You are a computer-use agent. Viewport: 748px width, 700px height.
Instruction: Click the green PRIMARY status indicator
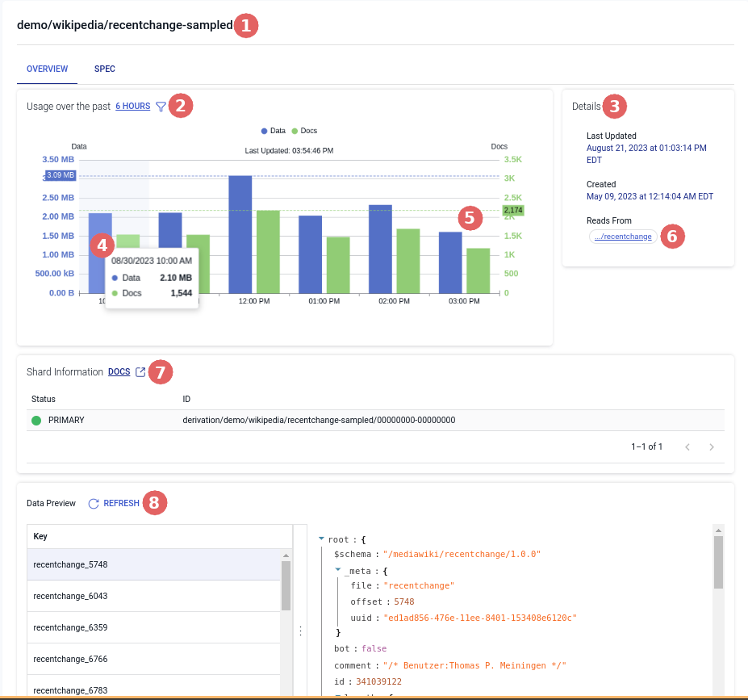(36, 421)
